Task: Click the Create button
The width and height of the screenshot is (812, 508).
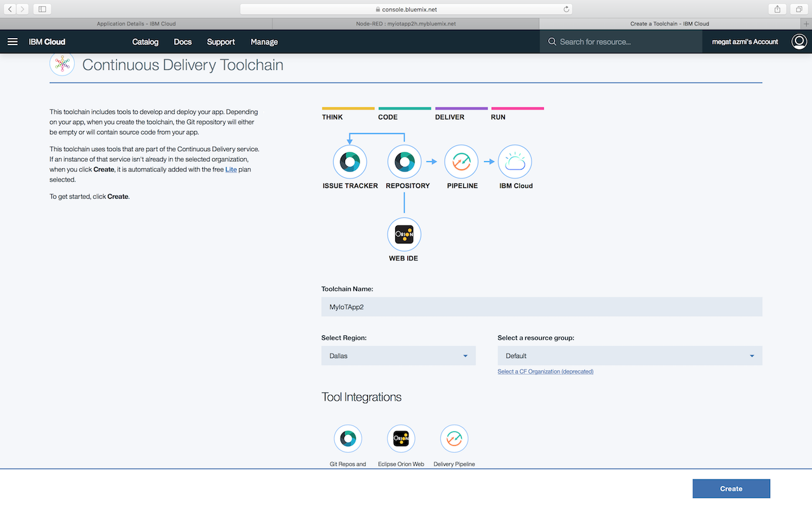Action: (731, 488)
